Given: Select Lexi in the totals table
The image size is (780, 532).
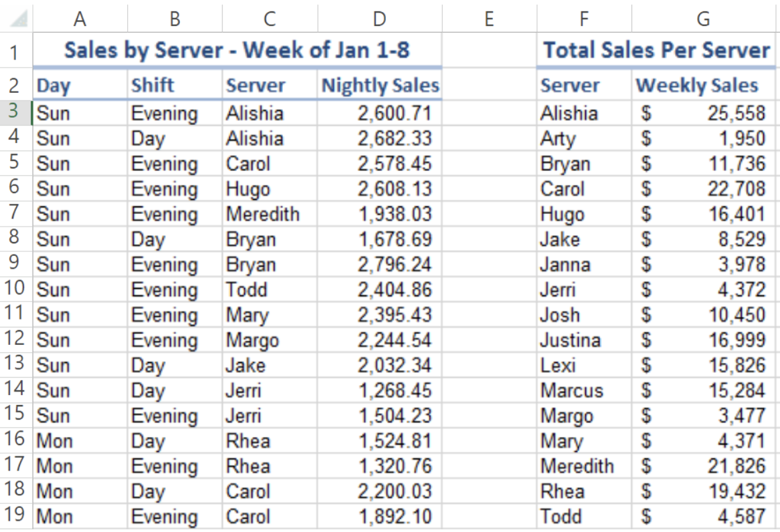Looking at the screenshot, I should click(585, 366).
